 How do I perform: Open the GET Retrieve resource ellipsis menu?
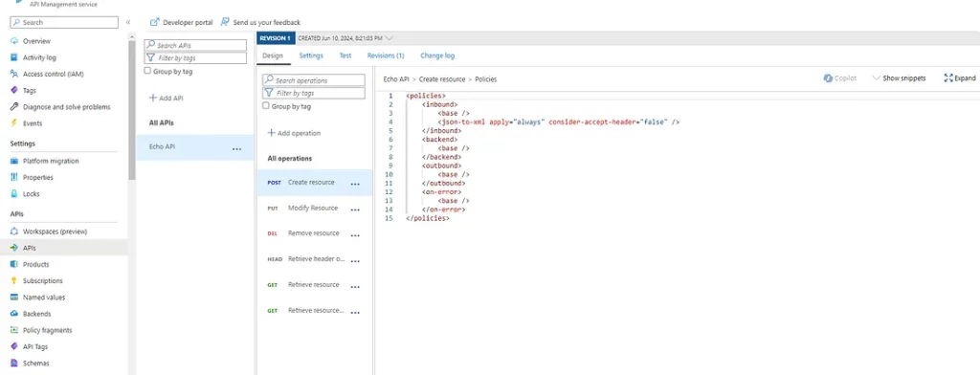tap(355, 287)
